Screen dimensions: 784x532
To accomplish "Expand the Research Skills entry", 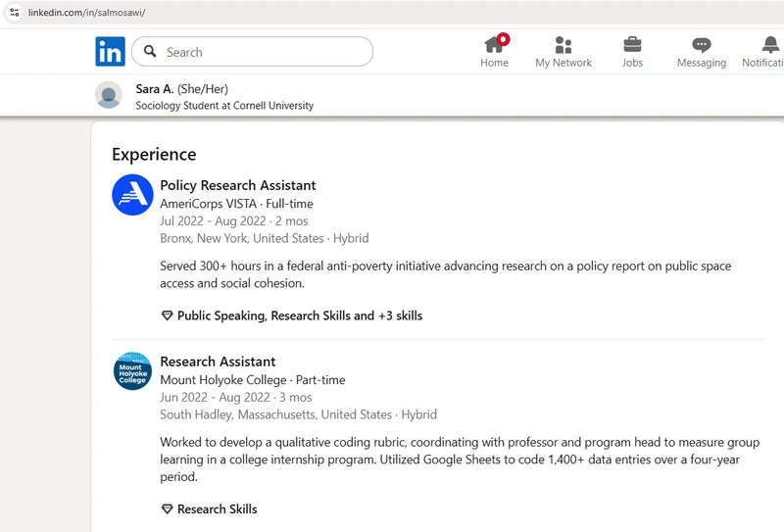I will pos(217,509).
